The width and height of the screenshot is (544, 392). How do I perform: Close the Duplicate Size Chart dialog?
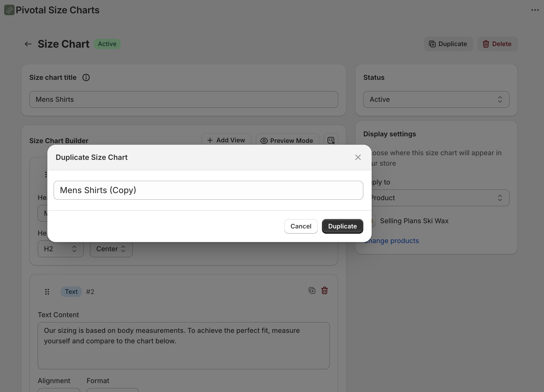click(x=358, y=157)
